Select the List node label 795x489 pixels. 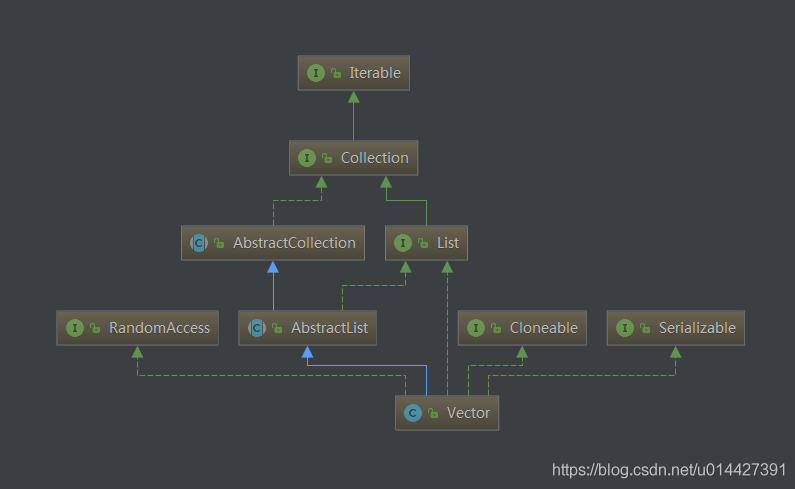[x=448, y=243]
